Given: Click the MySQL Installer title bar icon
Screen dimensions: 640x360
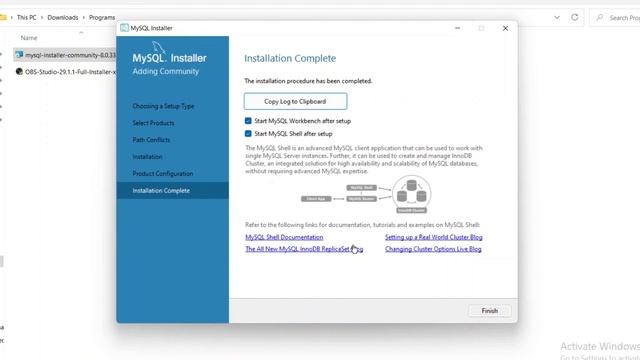Looking at the screenshot, I should (124, 28).
